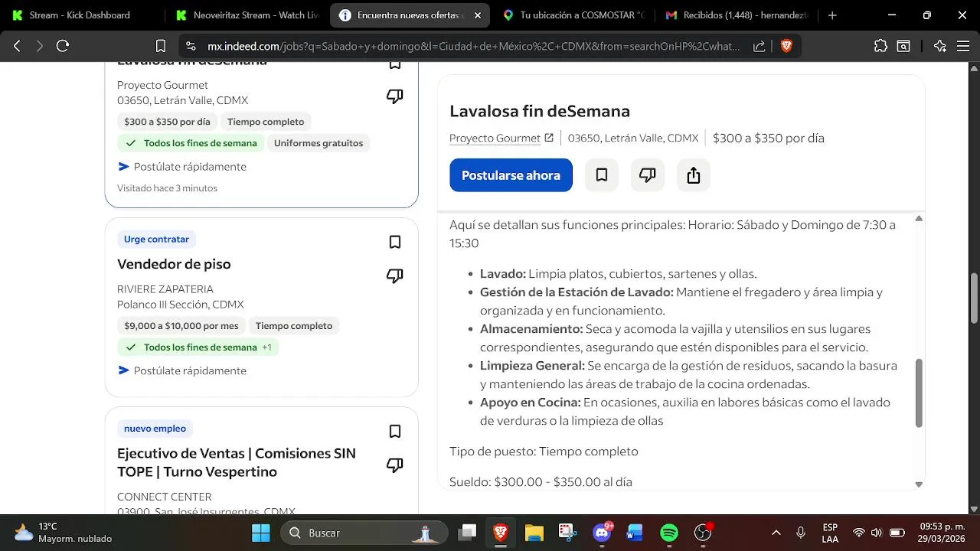This screenshot has width=980, height=551.
Task: Save job button next to Postularse ahora
Action: click(x=602, y=175)
